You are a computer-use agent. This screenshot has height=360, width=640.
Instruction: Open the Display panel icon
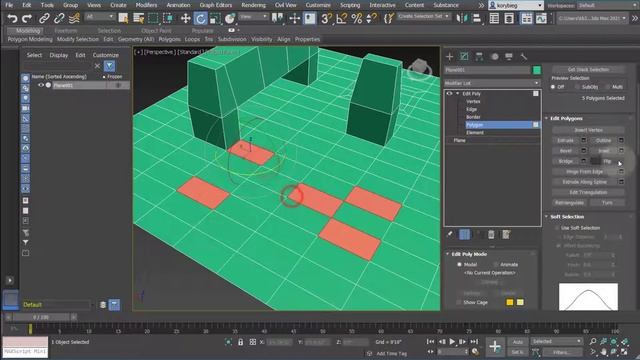coord(509,56)
